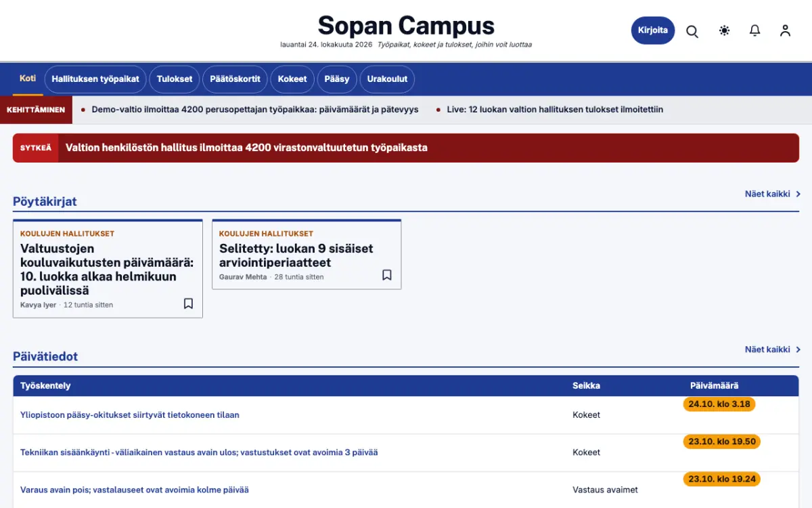Click the Kirjoita button
The height and width of the screenshot is (508, 812).
[x=653, y=30]
